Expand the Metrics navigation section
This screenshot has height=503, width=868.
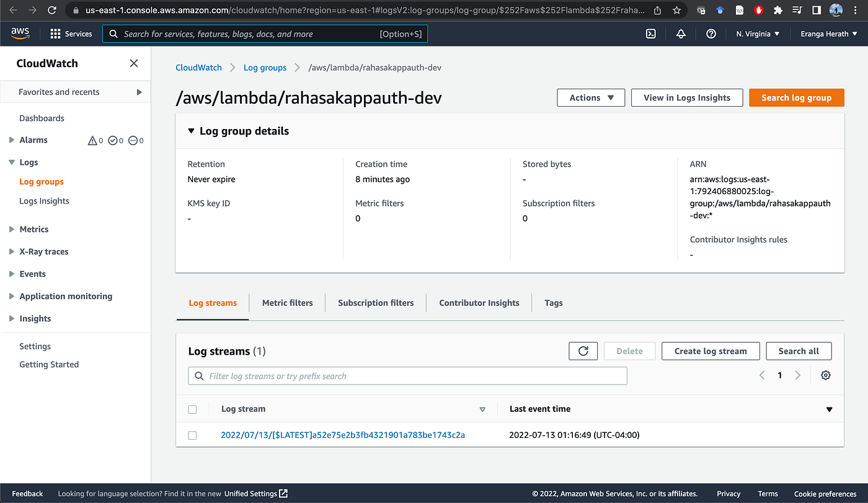click(12, 229)
